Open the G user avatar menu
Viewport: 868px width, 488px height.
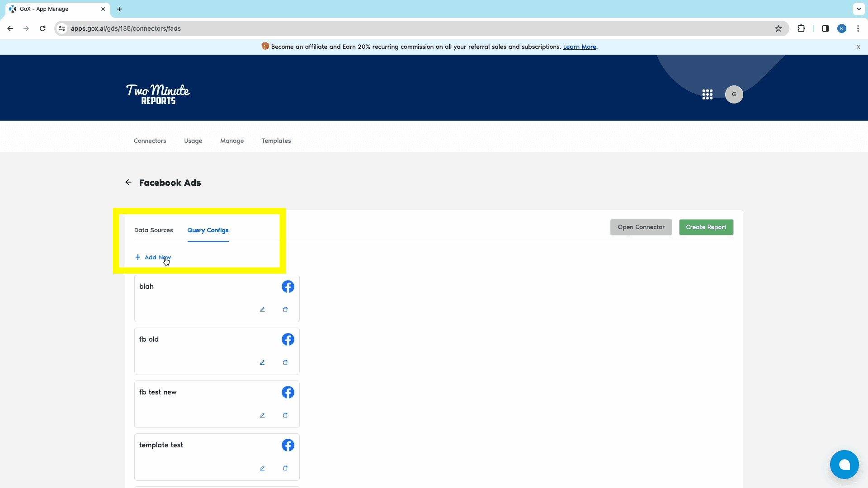tap(734, 94)
